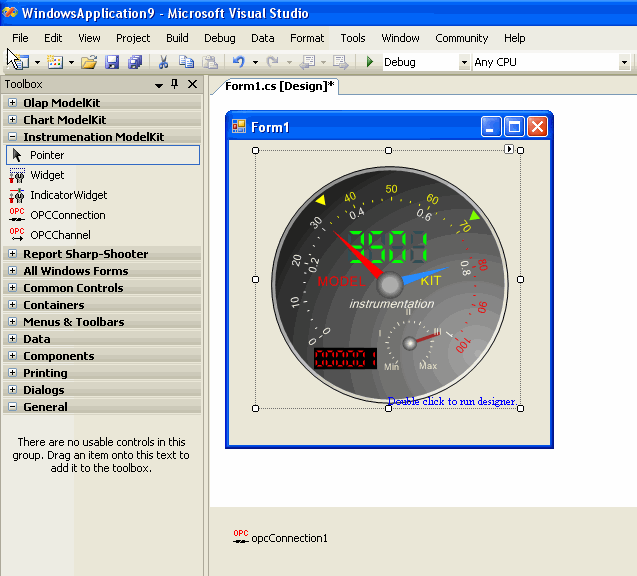Open the Help menu
The width and height of the screenshot is (637, 576).
[515, 38]
